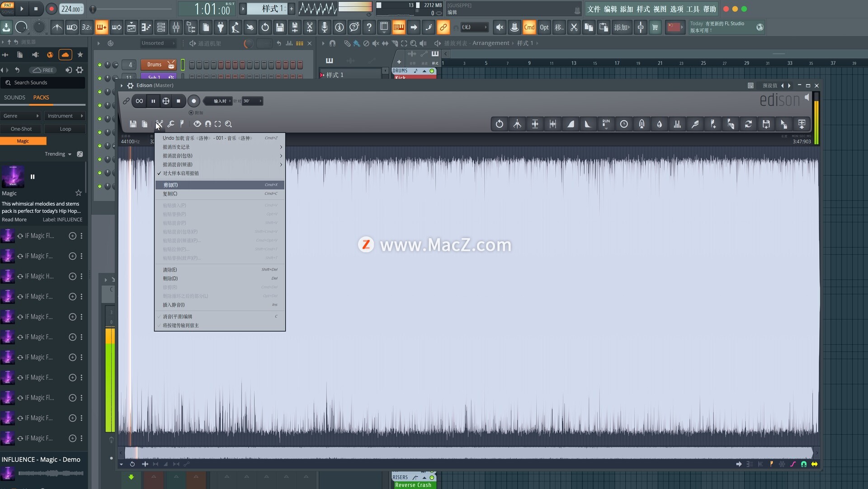Click the Edison bottom waveform overview scrollbar
Image resolution: width=868 pixels, height=489 pixels.
coord(468,452)
